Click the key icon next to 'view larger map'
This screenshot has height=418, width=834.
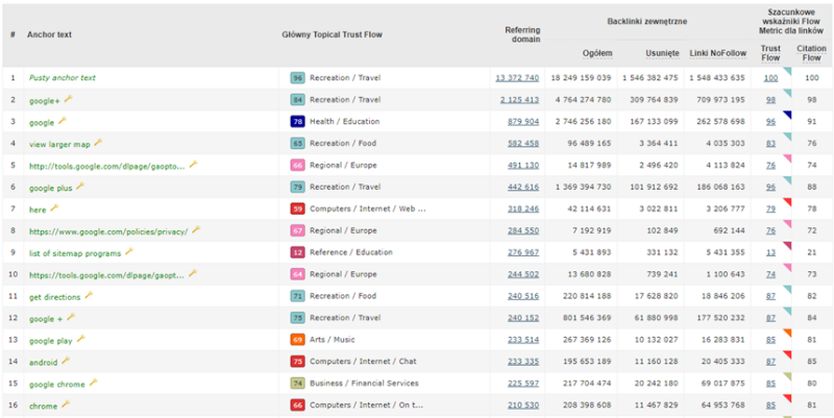[98, 143]
